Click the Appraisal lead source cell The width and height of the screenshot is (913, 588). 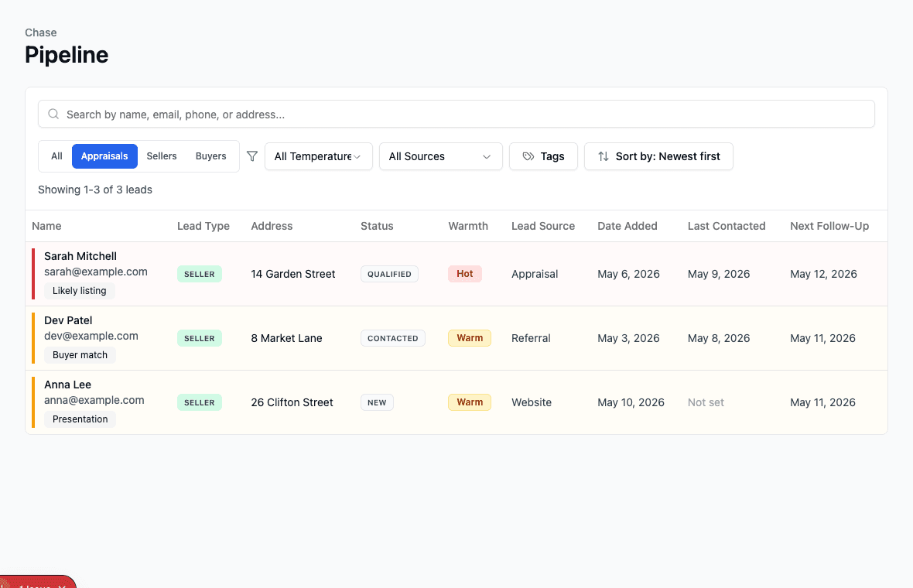click(x=535, y=274)
